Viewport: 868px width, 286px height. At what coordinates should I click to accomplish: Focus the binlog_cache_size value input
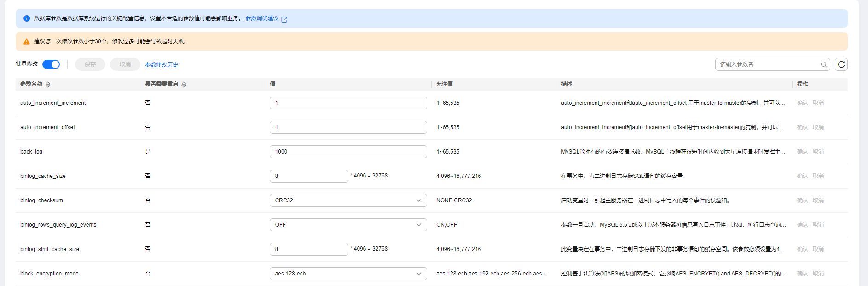(308, 176)
